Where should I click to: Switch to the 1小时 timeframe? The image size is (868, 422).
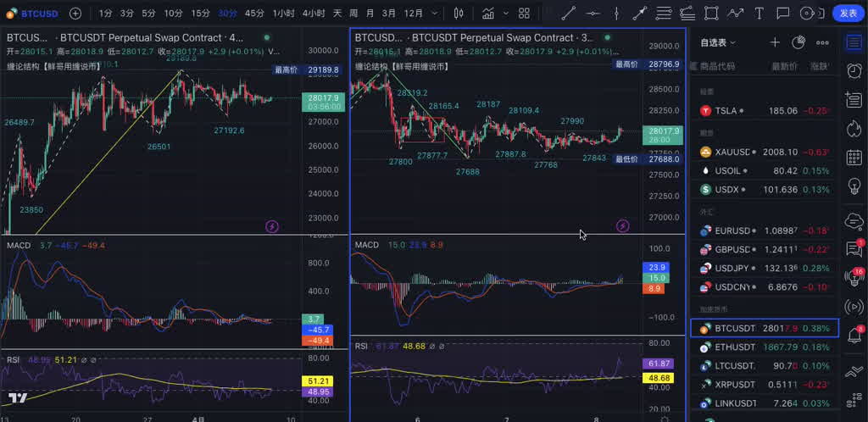(x=284, y=13)
